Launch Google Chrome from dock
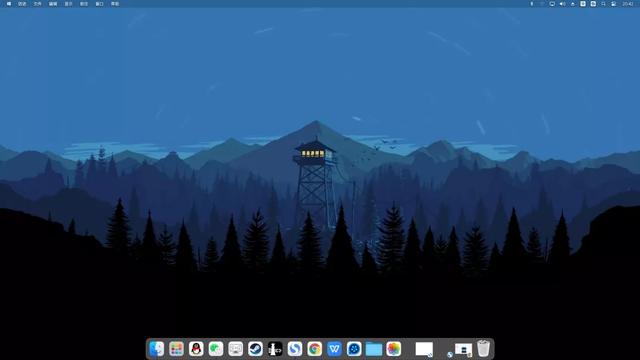 315,349
